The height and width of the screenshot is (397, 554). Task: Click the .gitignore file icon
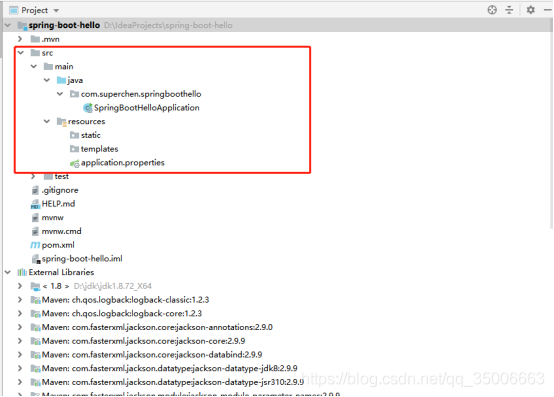click(35, 190)
